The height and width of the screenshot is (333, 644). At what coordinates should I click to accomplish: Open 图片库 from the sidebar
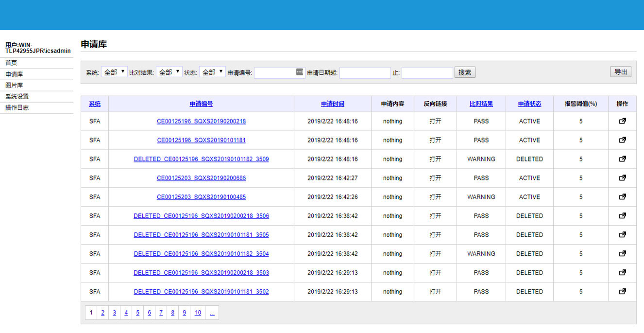[14, 86]
